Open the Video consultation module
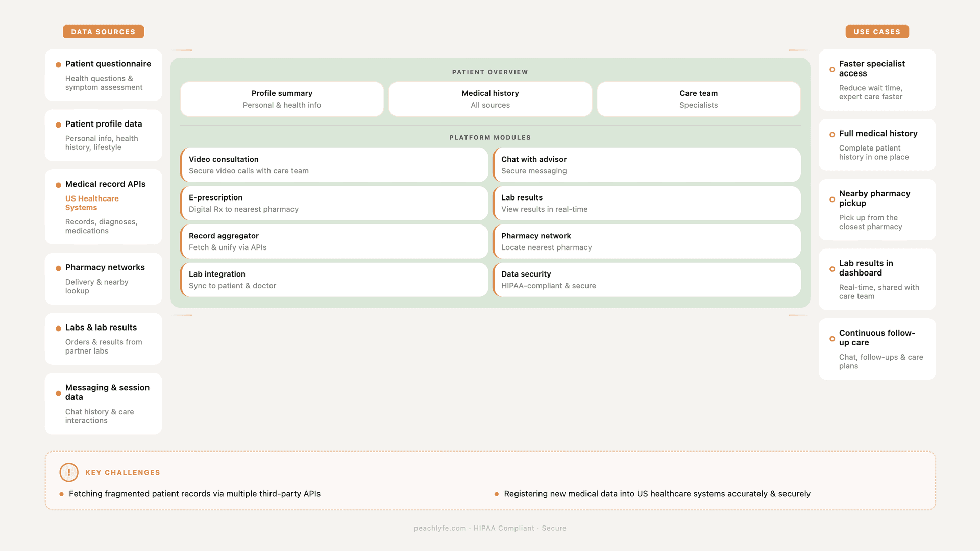 point(334,165)
